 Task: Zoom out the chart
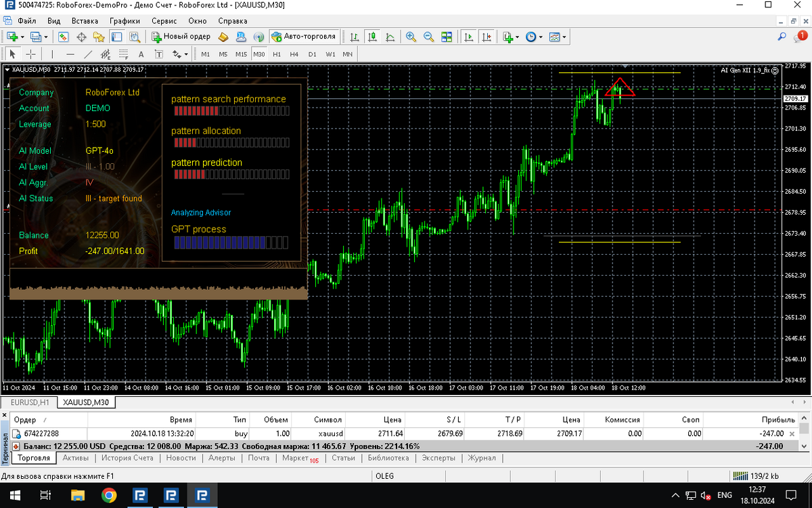coord(428,37)
